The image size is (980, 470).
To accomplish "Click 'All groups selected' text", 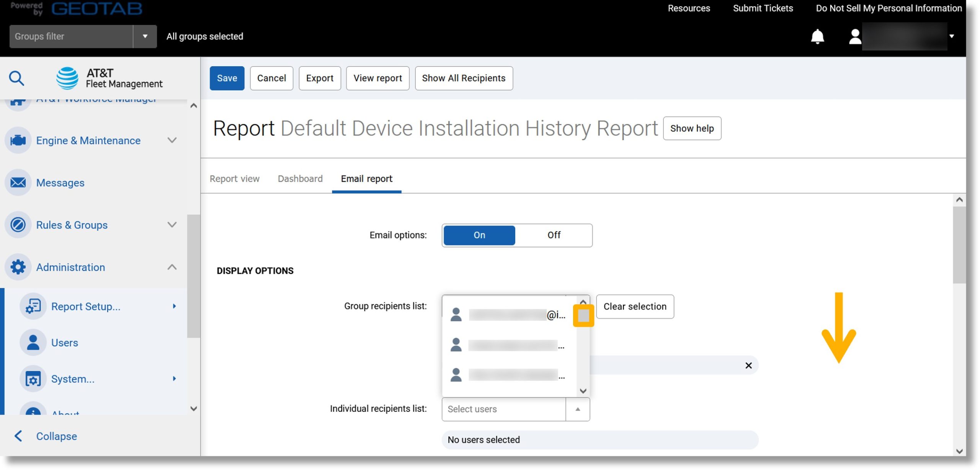I will pos(205,36).
